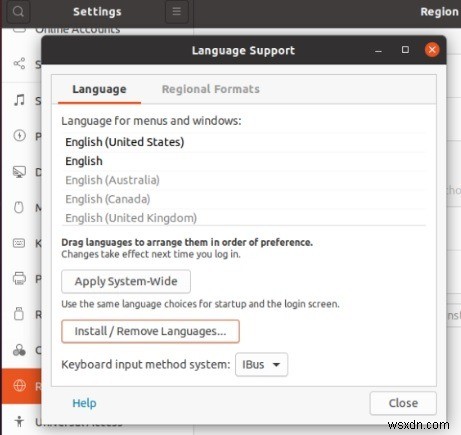Select the Printers icon in Settings sidebar
This screenshot has width=461, height=435.
point(19,278)
